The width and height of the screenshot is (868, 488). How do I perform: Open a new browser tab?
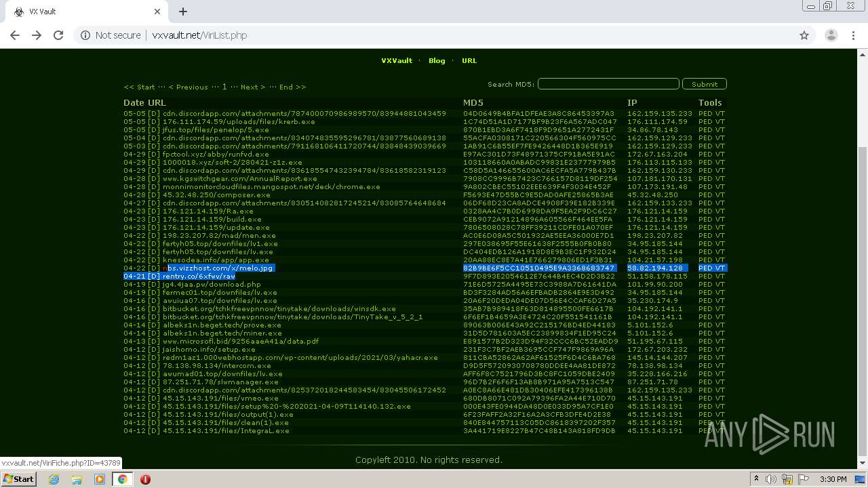[182, 12]
